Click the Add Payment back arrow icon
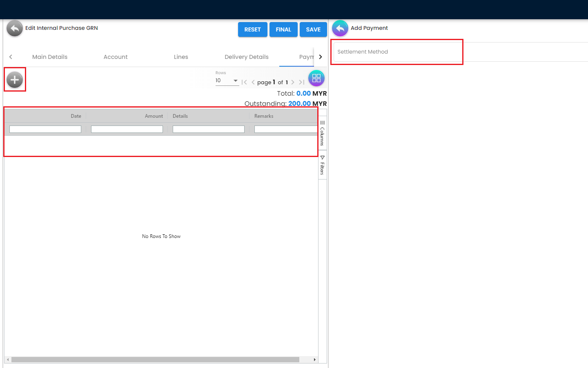 [x=340, y=28]
